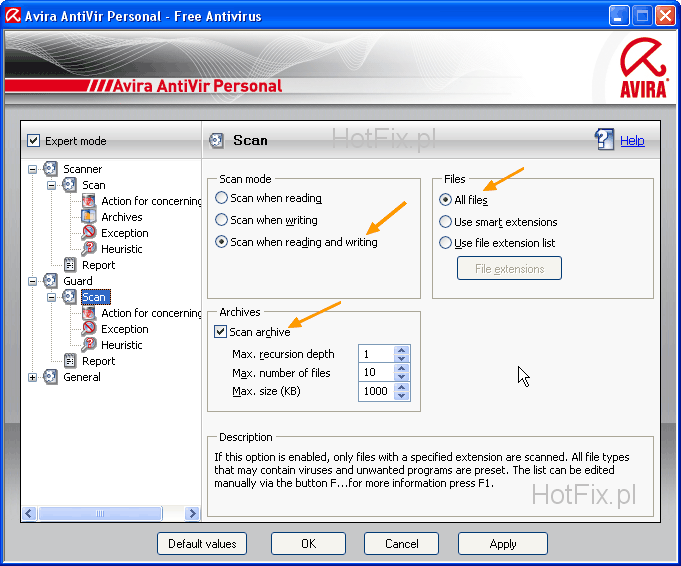Click the Apply button
681x566 pixels.
click(x=502, y=544)
